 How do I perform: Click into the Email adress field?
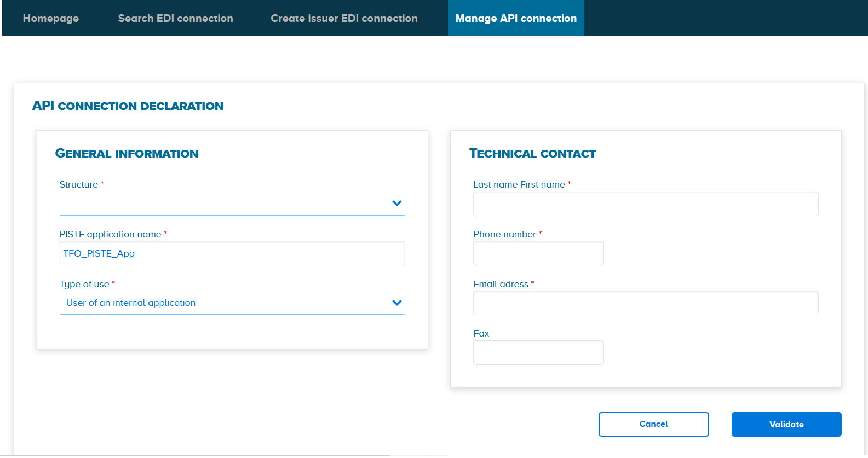pos(645,303)
